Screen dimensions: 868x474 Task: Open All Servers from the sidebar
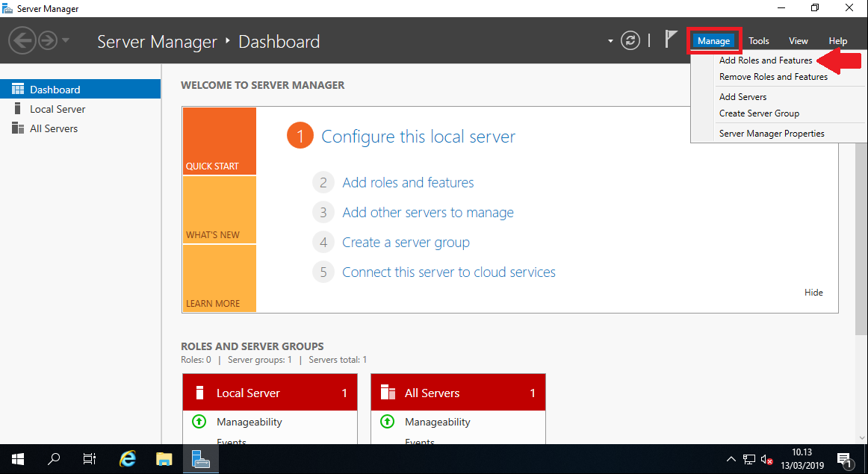(x=52, y=128)
